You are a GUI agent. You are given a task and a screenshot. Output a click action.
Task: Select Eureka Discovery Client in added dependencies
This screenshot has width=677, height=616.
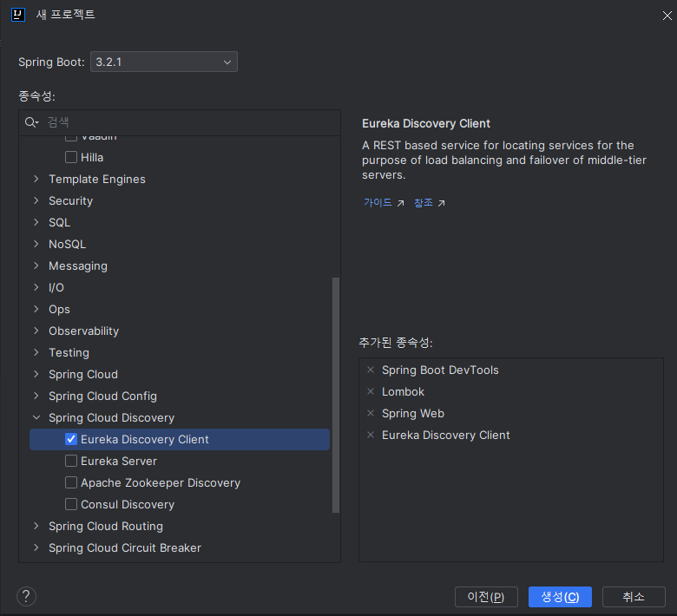pos(445,436)
